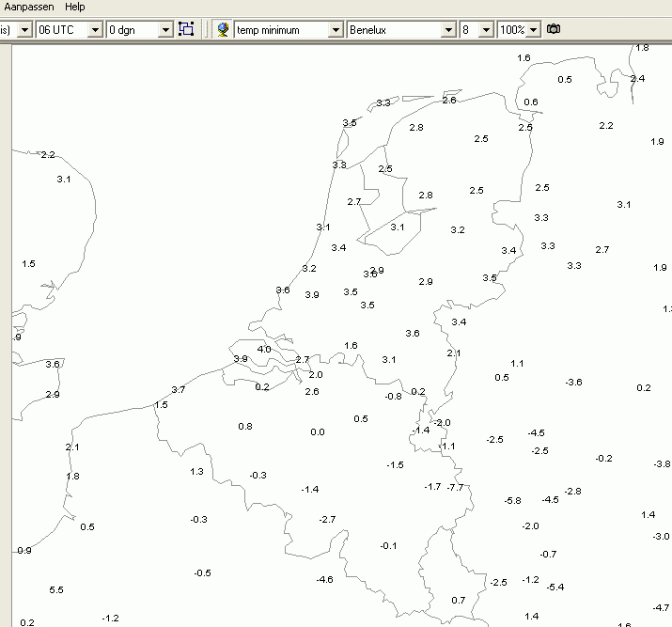
Task: Open the Help menu
Action: (x=75, y=7)
